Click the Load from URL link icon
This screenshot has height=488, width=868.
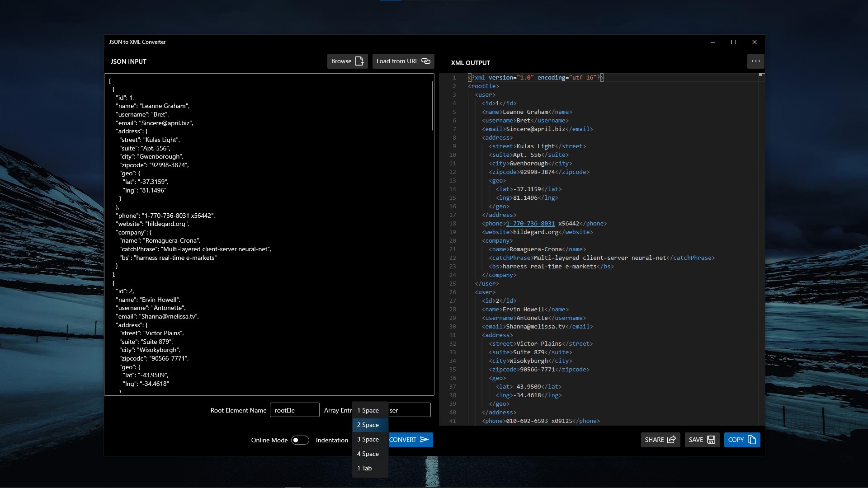point(426,61)
